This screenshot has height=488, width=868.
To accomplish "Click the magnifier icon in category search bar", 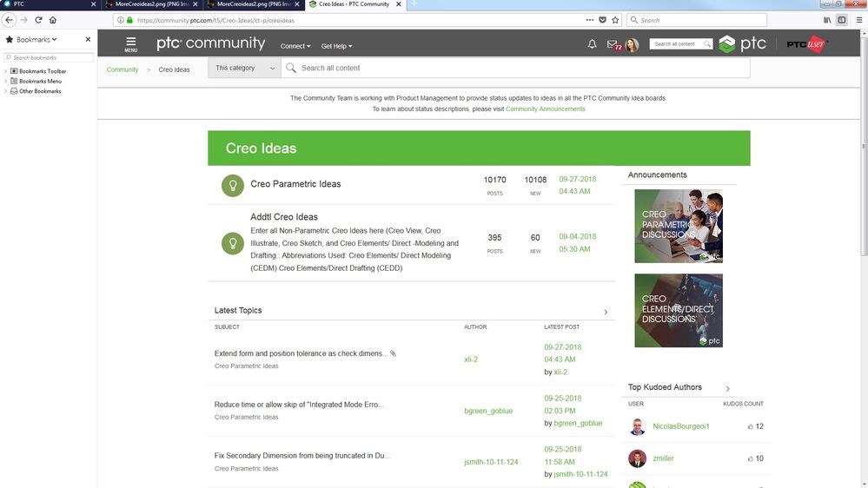I will [291, 68].
